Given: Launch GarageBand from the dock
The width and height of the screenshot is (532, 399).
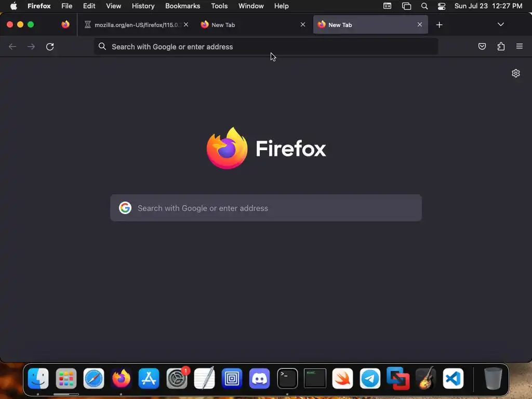Looking at the screenshot, I should (x=425, y=378).
